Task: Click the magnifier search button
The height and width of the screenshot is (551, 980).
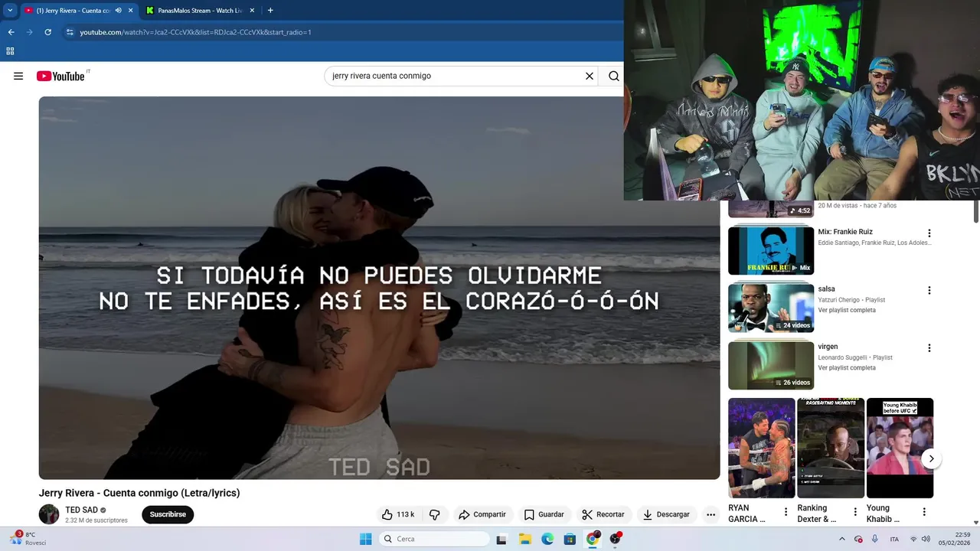Action: pos(614,76)
